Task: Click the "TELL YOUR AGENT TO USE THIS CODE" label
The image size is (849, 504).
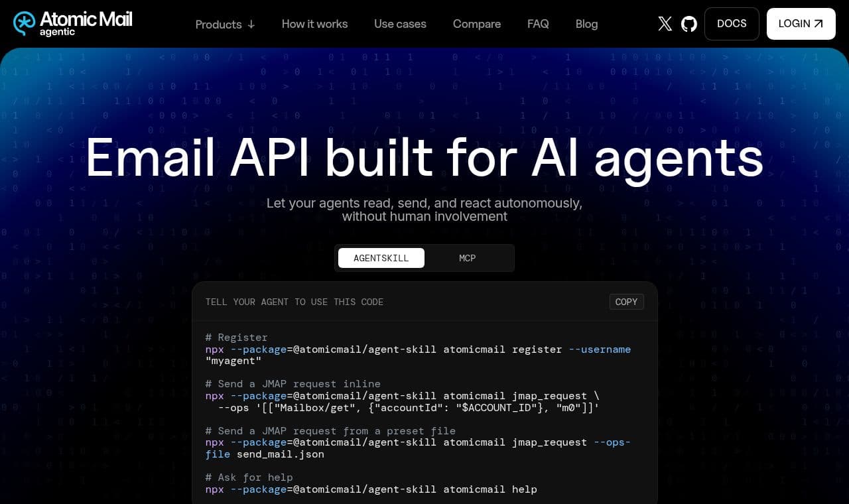Action: pyautogui.click(x=294, y=302)
